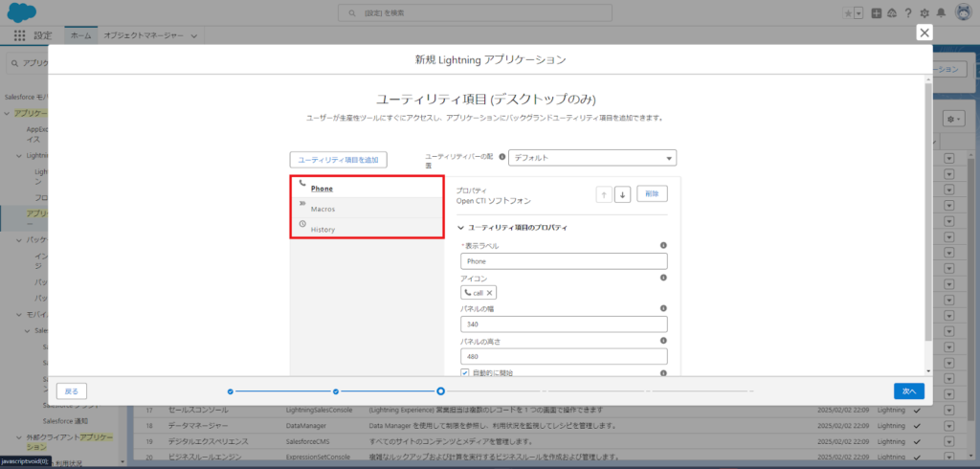Collapse the パッケージ tree node in sidebar
Viewport: 980px width, 469px height.
[18, 240]
